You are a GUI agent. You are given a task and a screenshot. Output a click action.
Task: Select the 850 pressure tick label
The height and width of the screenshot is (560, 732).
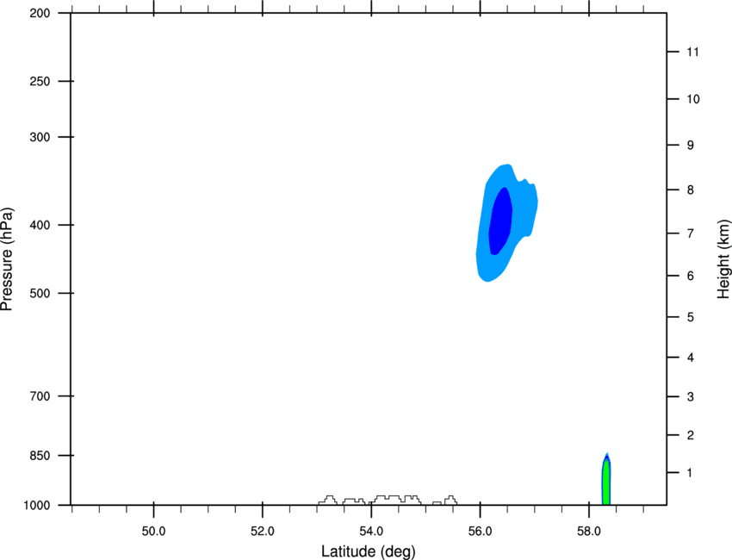click(40, 456)
